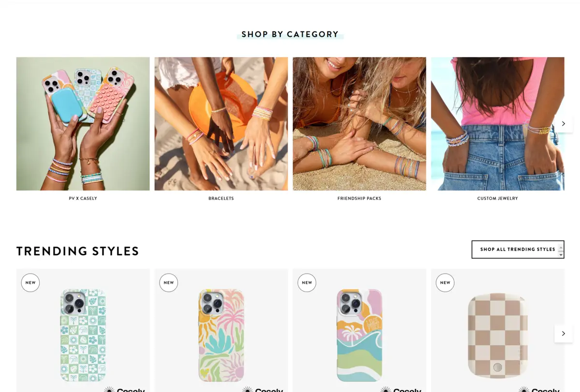Click NEW badge on checkered power bank
The height and width of the screenshot is (392, 580).
[x=445, y=283]
